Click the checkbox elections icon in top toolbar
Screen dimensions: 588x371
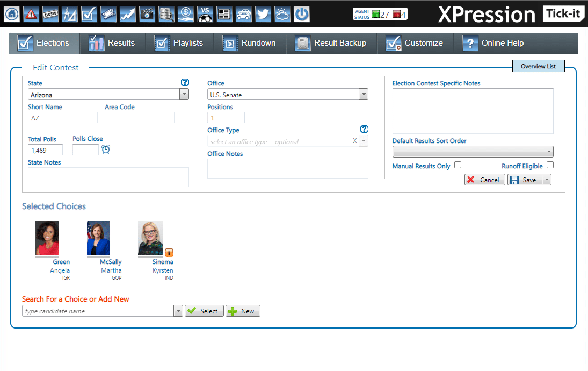click(89, 15)
